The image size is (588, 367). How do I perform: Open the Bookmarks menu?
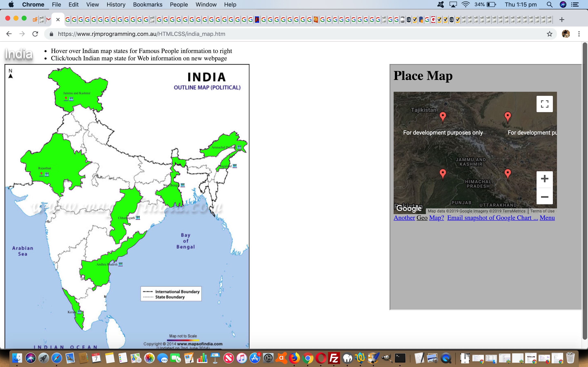click(147, 5)
